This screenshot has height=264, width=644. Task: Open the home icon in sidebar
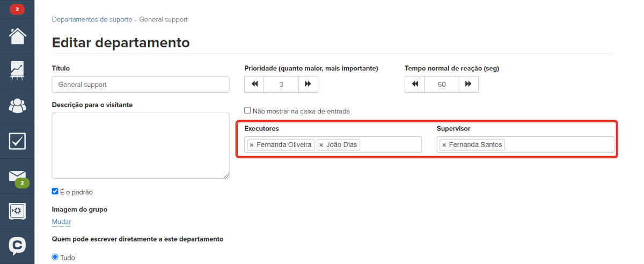pyautogui.click(x=17, y=36)
